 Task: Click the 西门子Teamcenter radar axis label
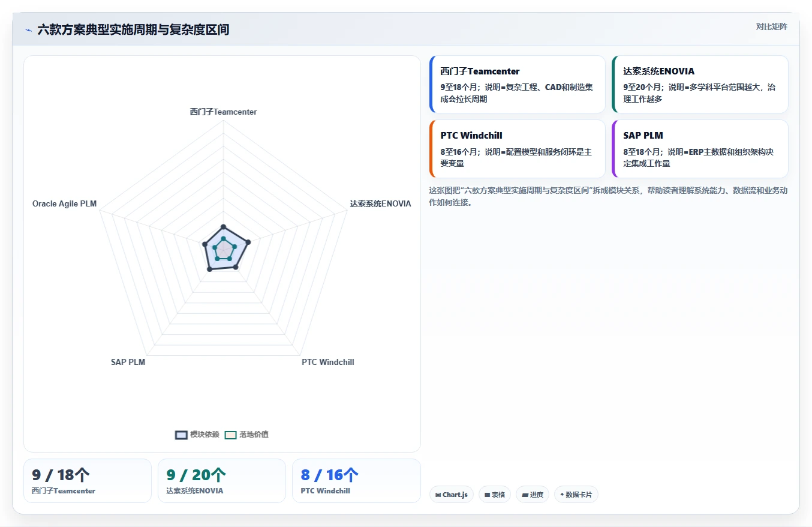tap(223, 112)
